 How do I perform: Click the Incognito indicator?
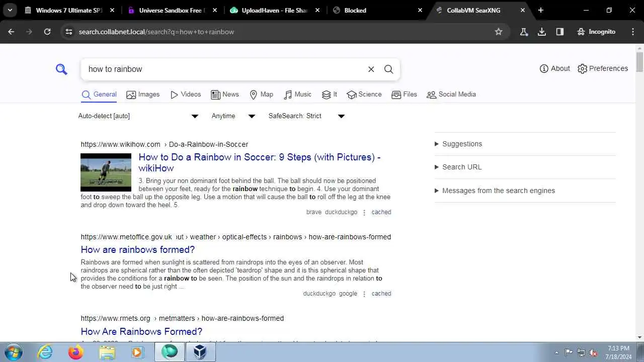596,32
